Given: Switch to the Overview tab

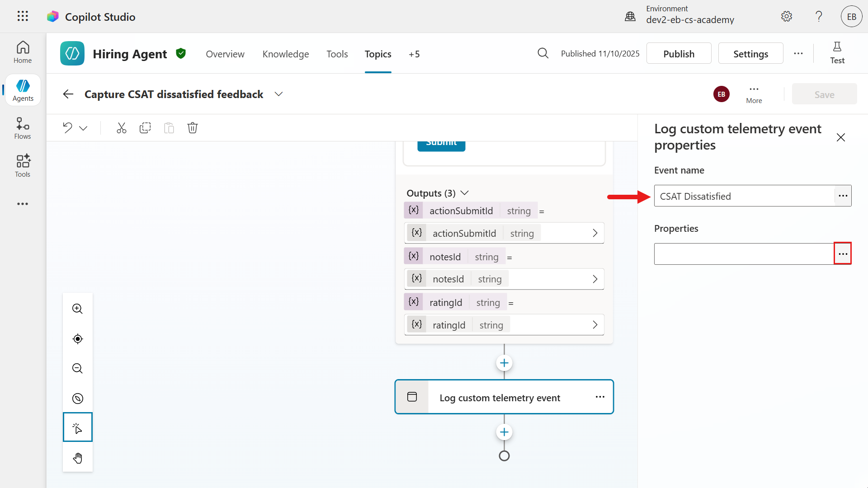Looking at the screenshot, I should pyautogui.click(x=225, y=54).
